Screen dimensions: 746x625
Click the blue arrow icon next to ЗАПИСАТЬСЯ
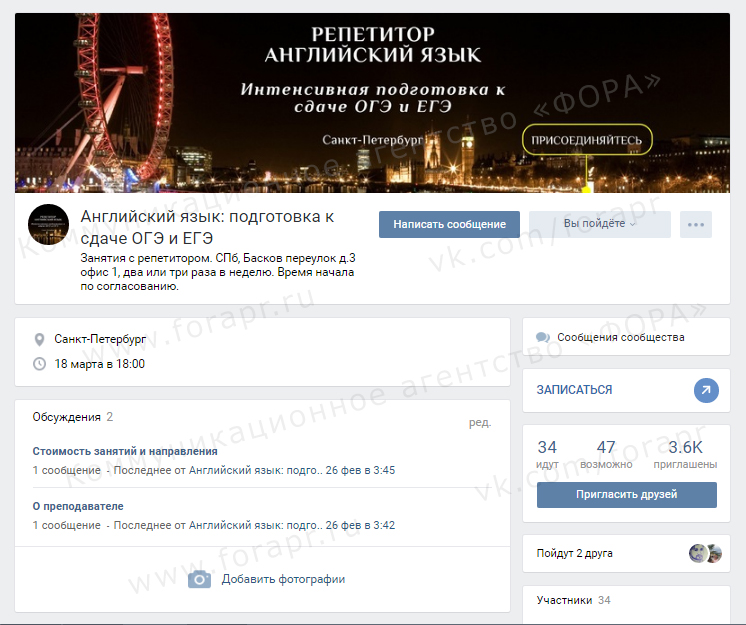[x=706, y=390]
